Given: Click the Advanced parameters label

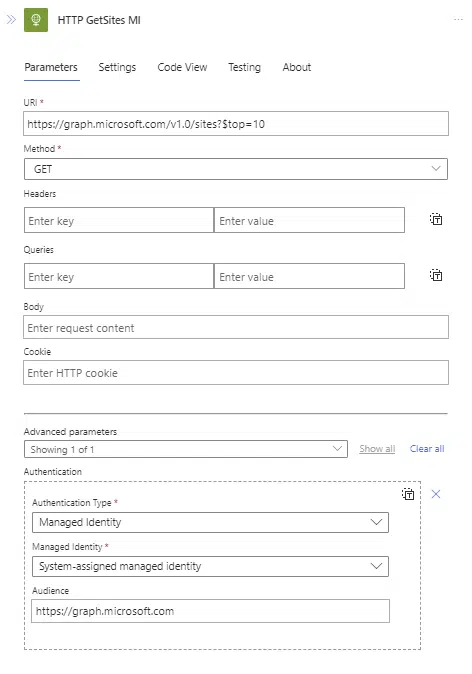Looking at the screenshot, I should coord(70,432).
